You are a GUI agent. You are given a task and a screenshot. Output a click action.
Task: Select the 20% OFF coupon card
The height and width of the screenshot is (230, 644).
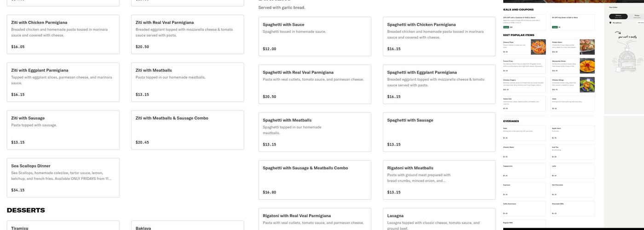point(524,22)
